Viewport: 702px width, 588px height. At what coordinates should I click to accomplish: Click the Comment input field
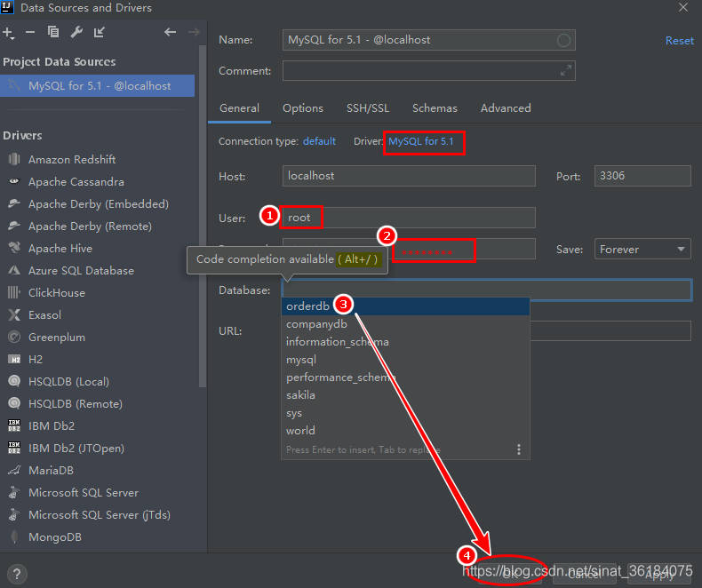428,71
